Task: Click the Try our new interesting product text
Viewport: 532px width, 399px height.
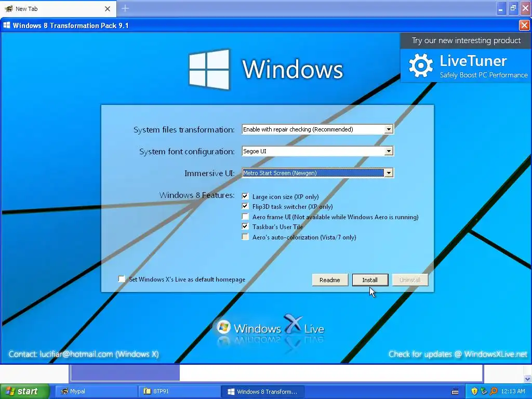Action: (466, 41)
